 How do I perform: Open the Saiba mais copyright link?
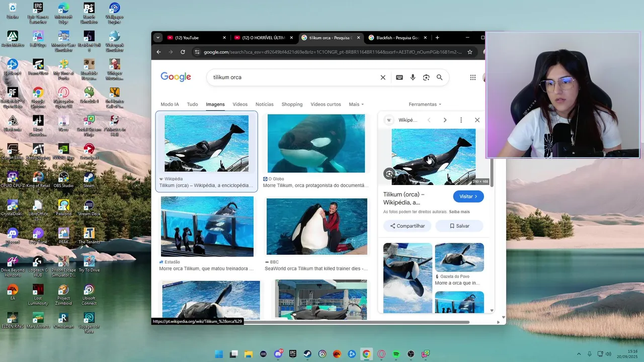pos(459,212)
